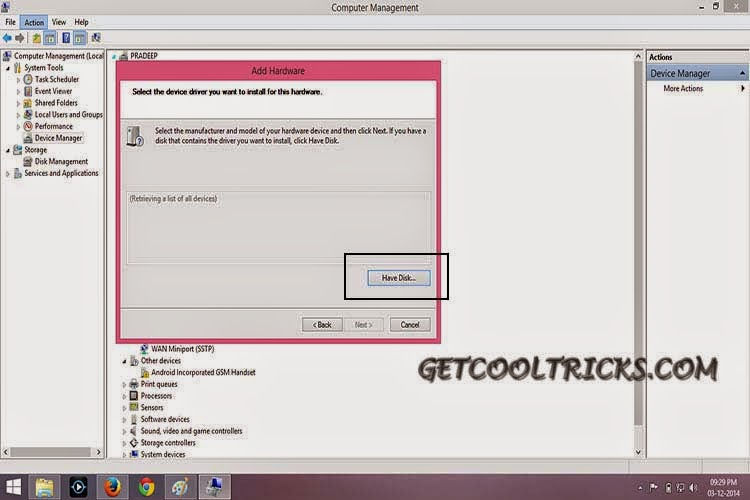Screen dimensions: 750x500
Task: Click the Forward arrow toolbar icon
Action: pos(20,38)
